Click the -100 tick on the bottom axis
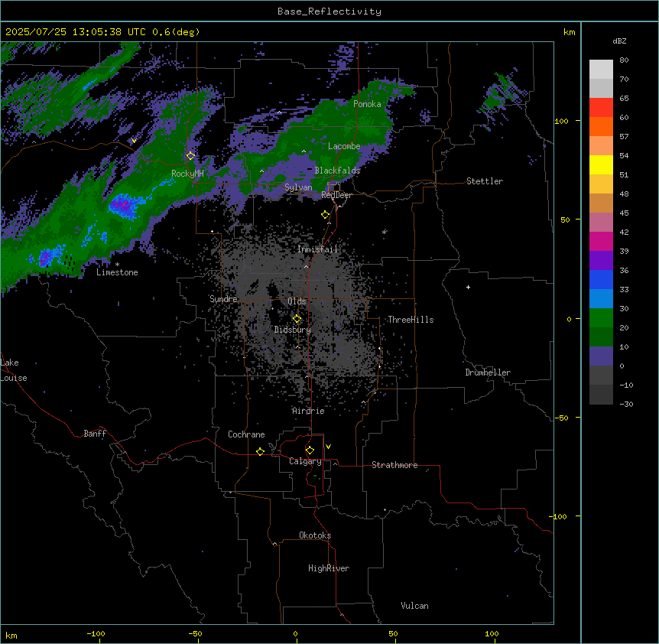This screenshot has width=659, height=644. pos(96,633)
